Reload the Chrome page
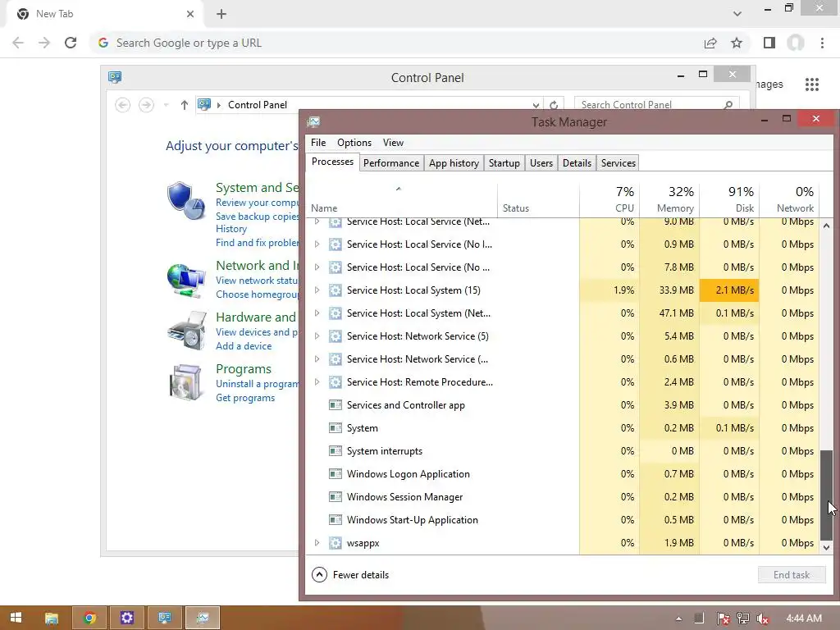 pos(71,43)
